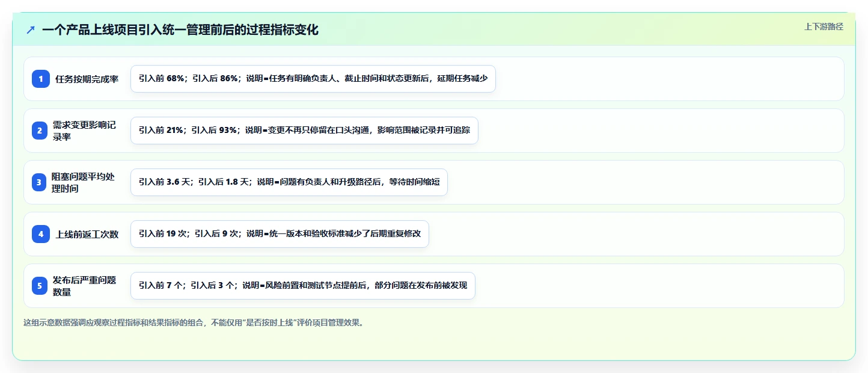This screenshot has width=868, height=373.
Task: Click the 引入前 21% detail box
Action: [x=304, y=131]
